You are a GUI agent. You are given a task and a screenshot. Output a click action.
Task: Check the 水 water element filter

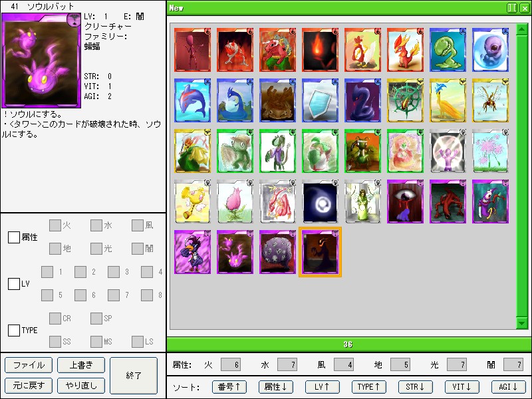(x=96, y=225)
